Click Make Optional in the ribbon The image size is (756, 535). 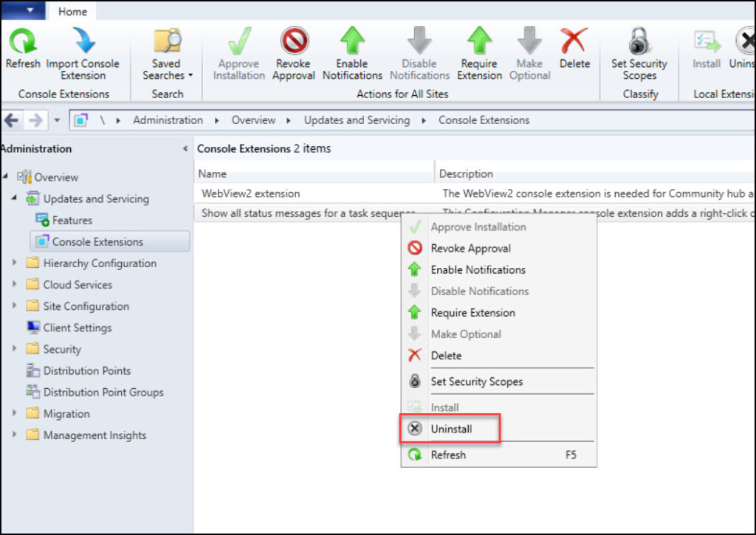(x=530, y=53)
